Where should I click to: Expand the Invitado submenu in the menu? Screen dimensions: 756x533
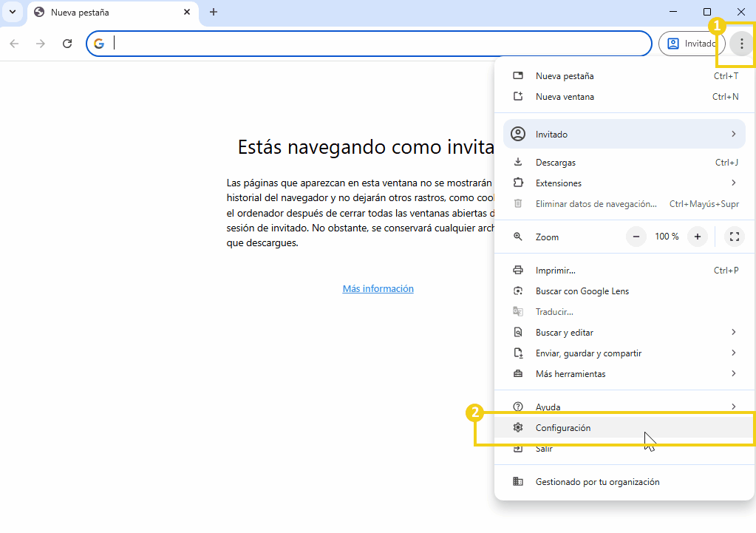(624, 135)
